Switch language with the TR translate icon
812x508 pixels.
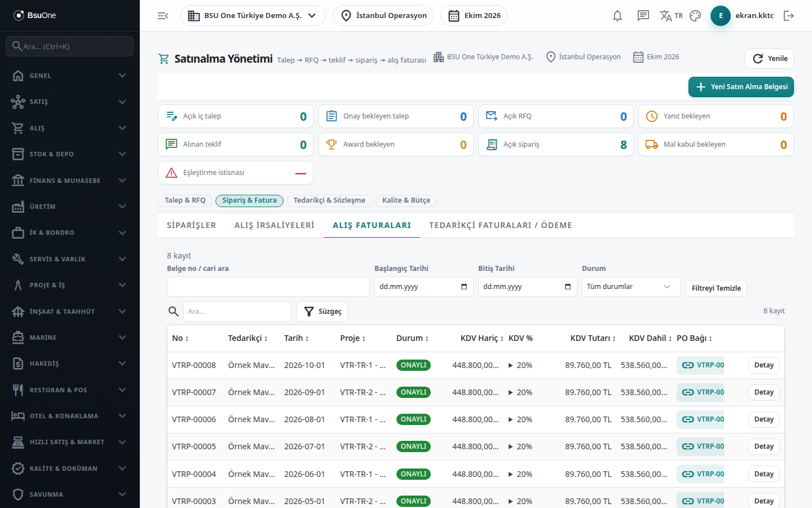(671, 16)
